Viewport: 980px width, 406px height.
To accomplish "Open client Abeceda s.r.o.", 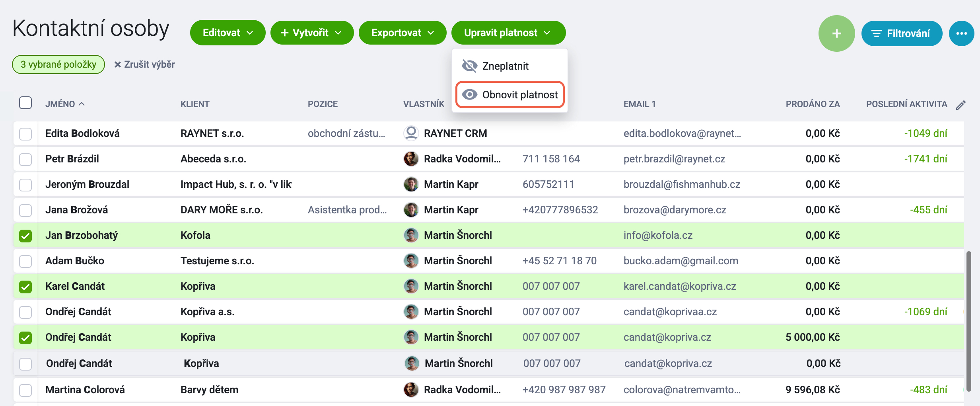I will coord(213,159).
